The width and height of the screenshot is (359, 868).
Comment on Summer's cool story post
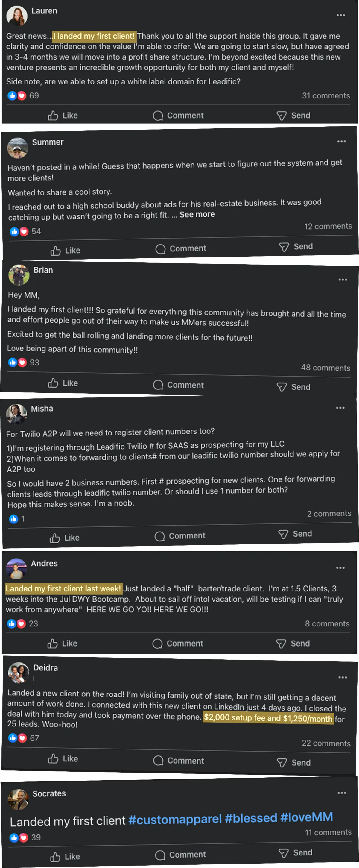(x=180, y=249)
